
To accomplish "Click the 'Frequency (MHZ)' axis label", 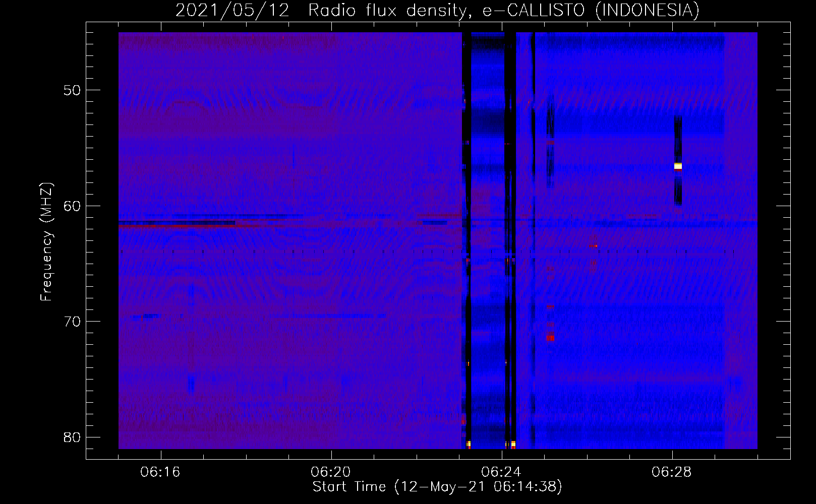I will coord(46,242).
